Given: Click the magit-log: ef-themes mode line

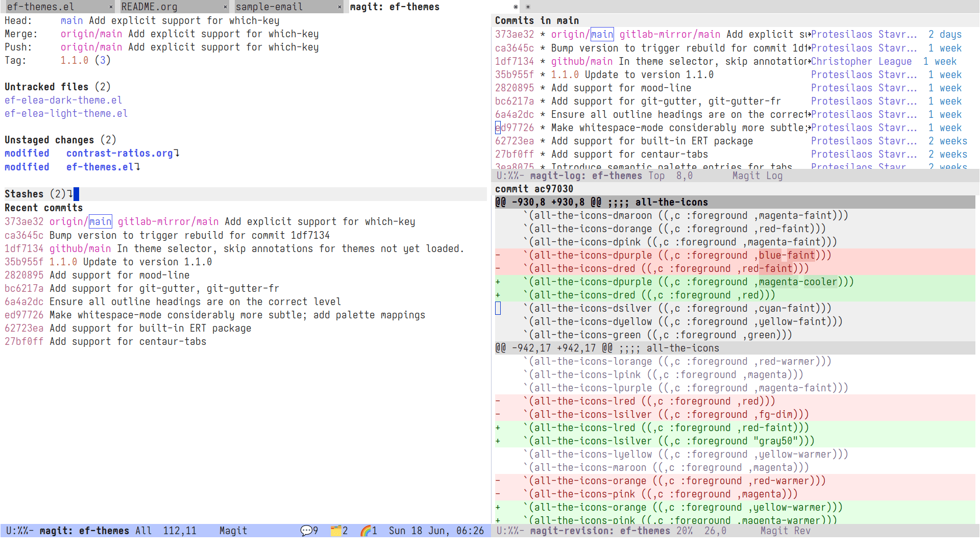Looking at the screenshot, I should (735, 176).
